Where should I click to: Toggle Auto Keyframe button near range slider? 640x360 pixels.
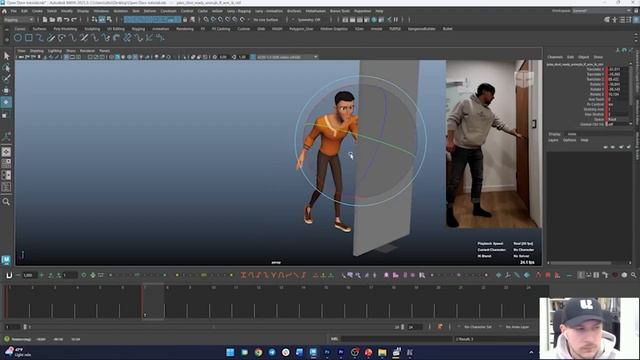click(440, 327)
